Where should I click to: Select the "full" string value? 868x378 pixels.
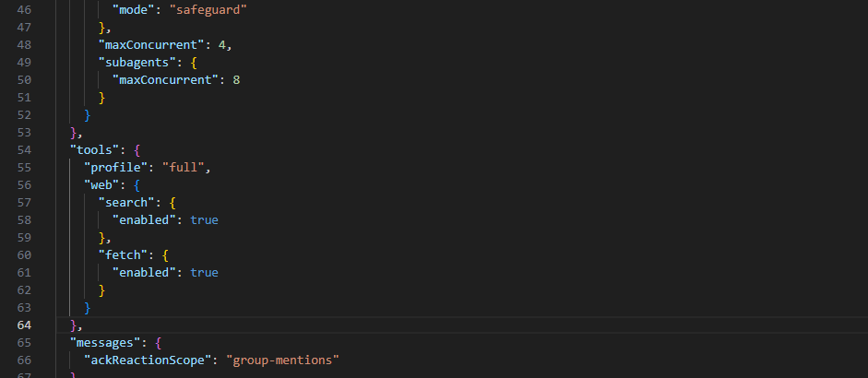tap(186, 168)
